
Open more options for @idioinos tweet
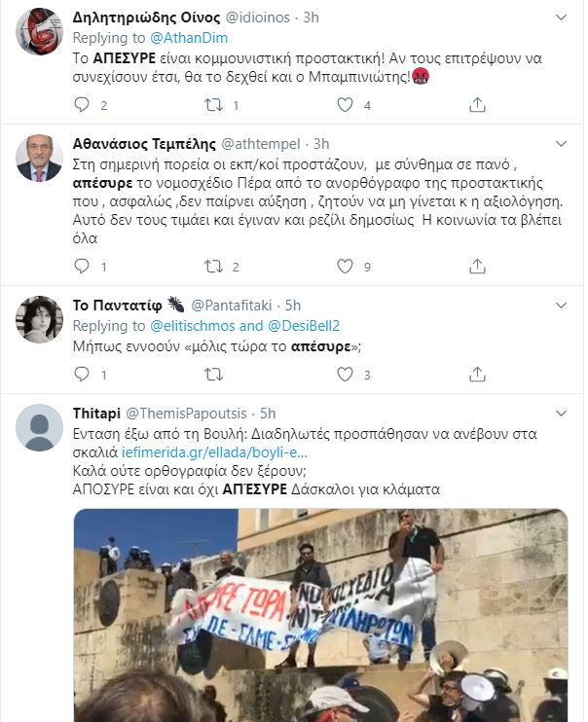[x=561, y=18]
